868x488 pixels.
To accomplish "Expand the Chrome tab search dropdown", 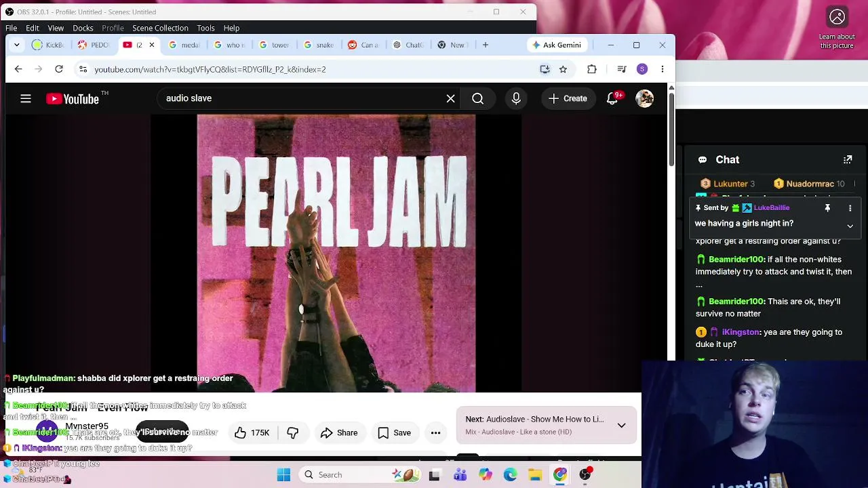I will pyautogui.click(x=18, y=45).
